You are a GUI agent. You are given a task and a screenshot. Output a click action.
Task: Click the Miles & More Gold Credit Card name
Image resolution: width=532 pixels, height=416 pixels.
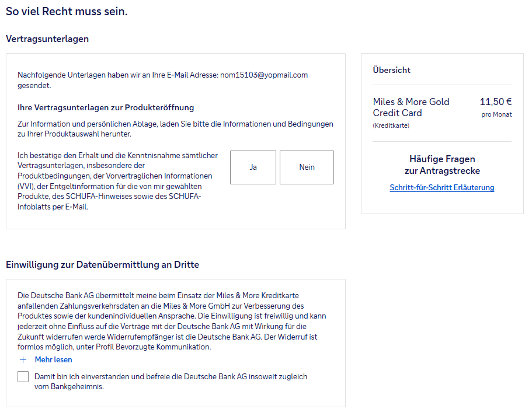411,107
